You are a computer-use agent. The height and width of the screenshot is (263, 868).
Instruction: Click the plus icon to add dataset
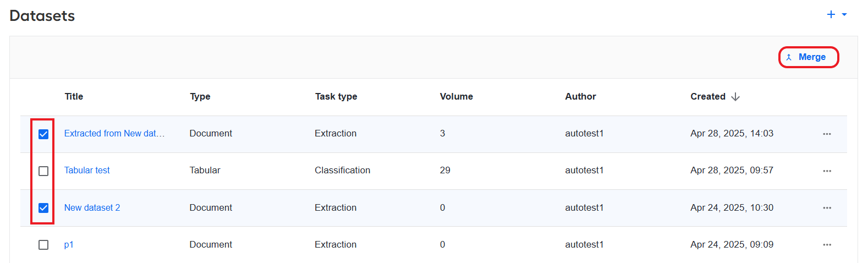click(831, 15)
